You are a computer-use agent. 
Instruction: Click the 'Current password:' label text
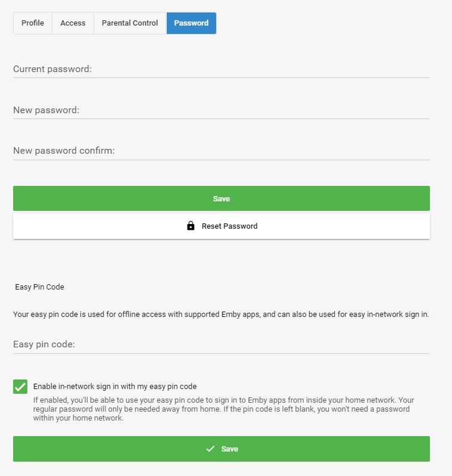coord(52,70)
